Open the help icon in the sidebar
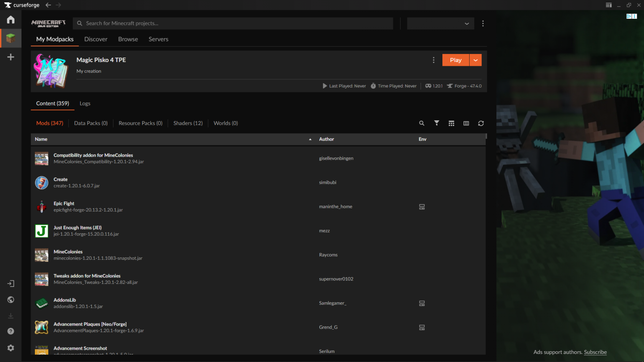 click(x=10, y=331)
